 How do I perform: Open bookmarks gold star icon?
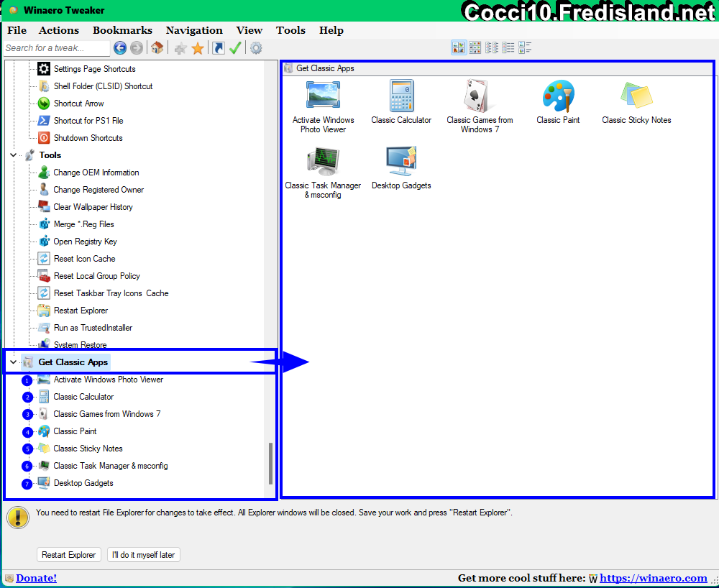coord(198,48)
